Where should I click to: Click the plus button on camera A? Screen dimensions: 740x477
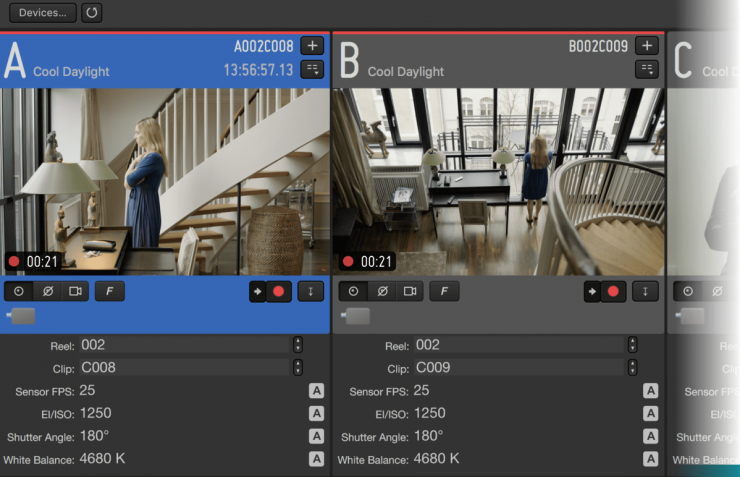312,46
